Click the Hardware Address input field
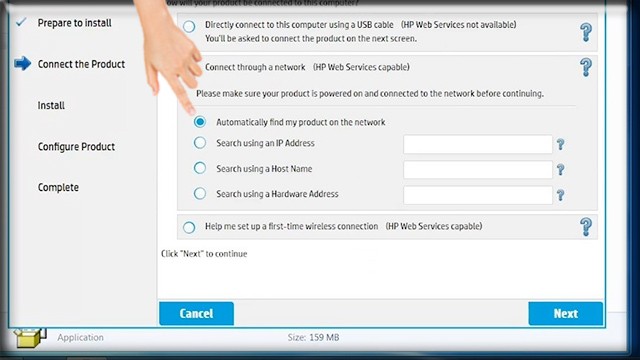The image size is (640, 360). [478, 195]
